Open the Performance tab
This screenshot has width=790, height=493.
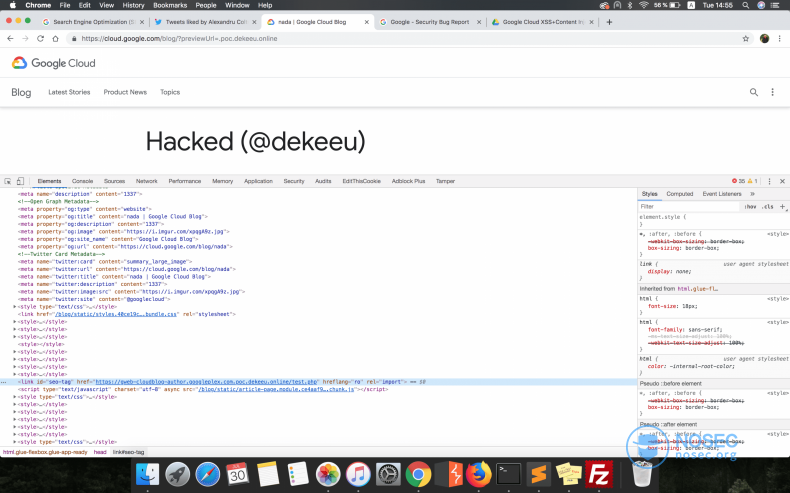pyautogui.click(x=184, y=181)
